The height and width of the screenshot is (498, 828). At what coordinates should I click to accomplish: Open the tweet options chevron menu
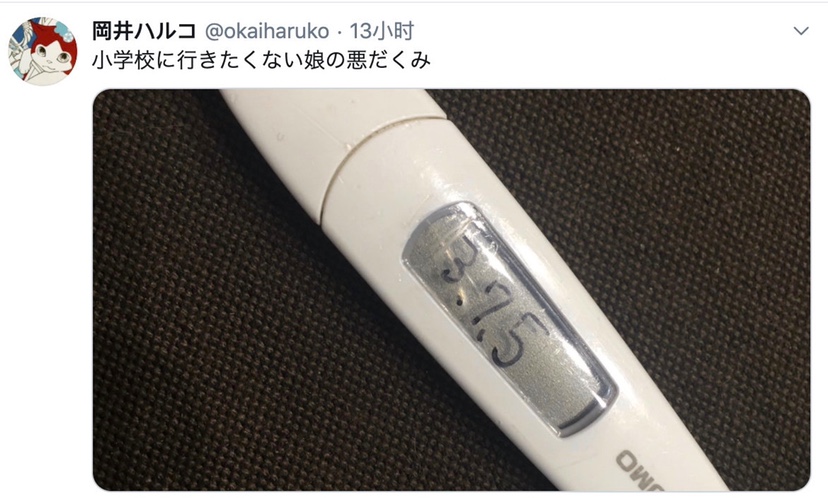pyautogui.click(x=801, y=31)
